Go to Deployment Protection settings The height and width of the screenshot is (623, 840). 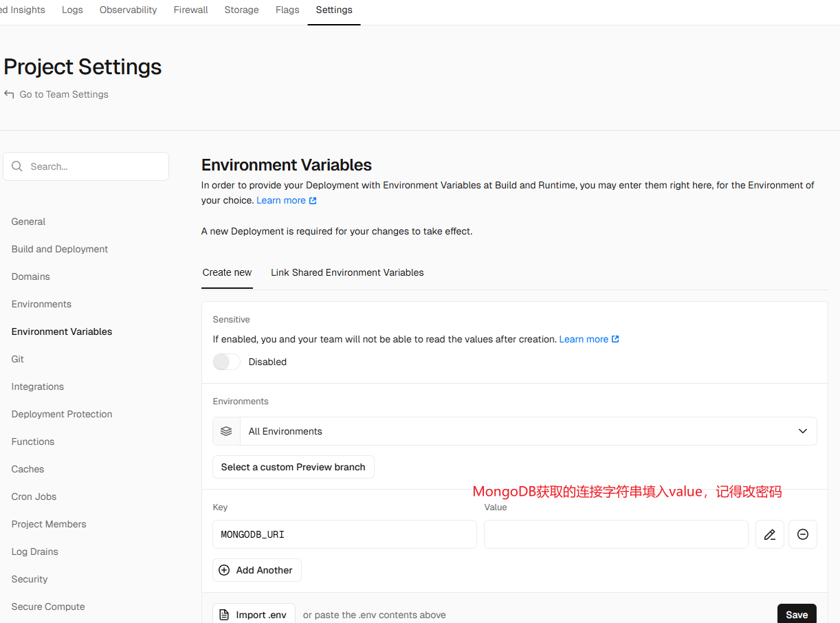61,414
